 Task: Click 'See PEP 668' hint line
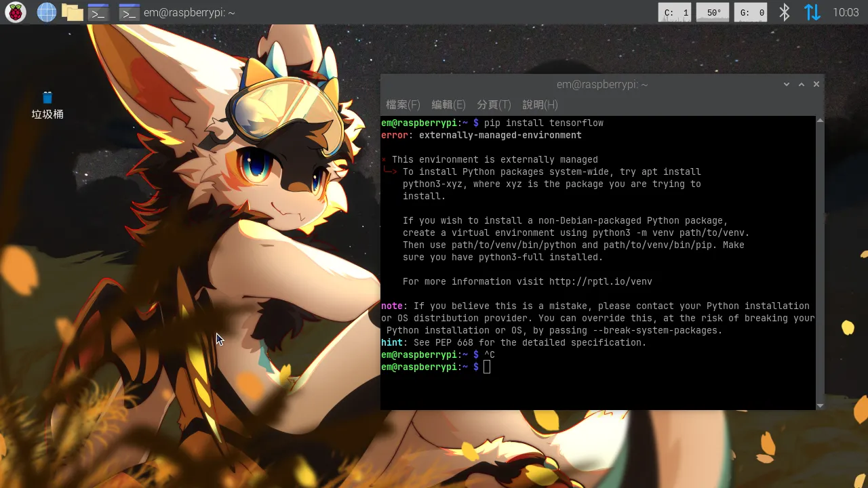[514, 343]
